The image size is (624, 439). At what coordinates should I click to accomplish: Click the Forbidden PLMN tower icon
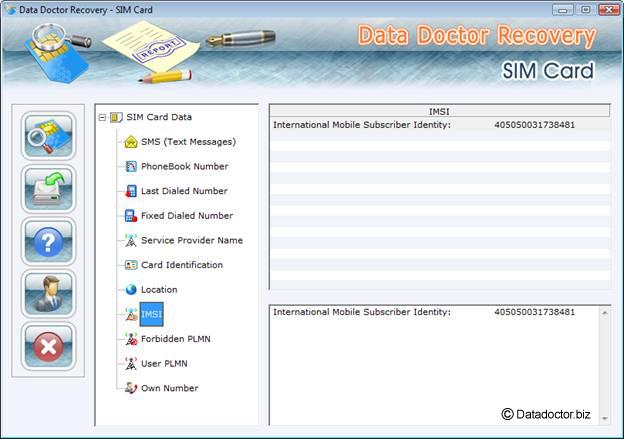pos(131,339)
